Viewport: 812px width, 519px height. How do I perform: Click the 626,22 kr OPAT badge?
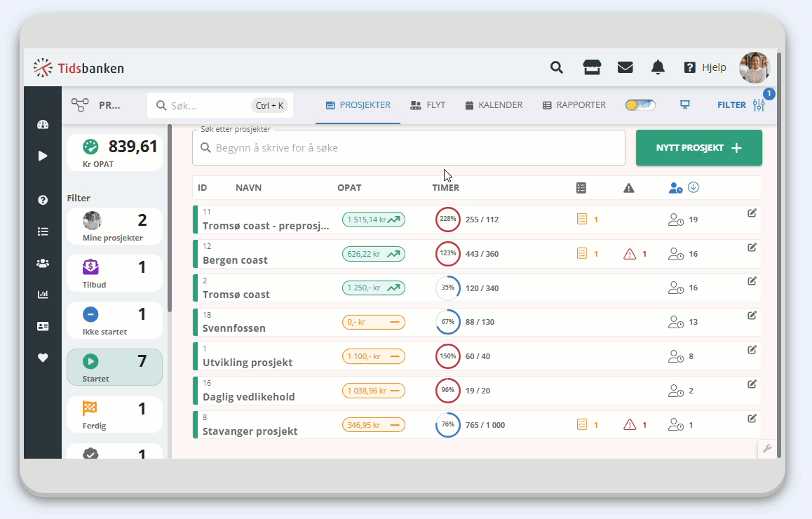[x=373, y=254]
